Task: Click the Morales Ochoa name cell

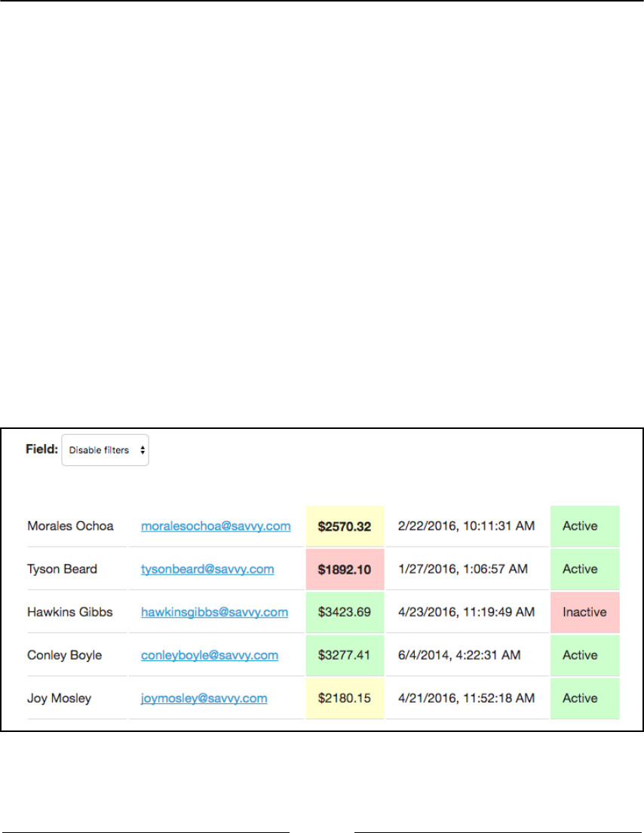Action: 77,526
